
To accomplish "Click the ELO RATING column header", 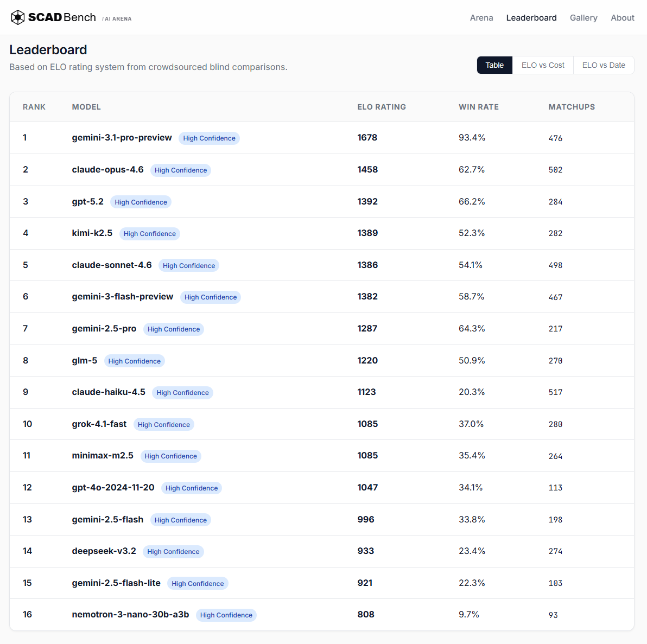I will coord(381,107).
